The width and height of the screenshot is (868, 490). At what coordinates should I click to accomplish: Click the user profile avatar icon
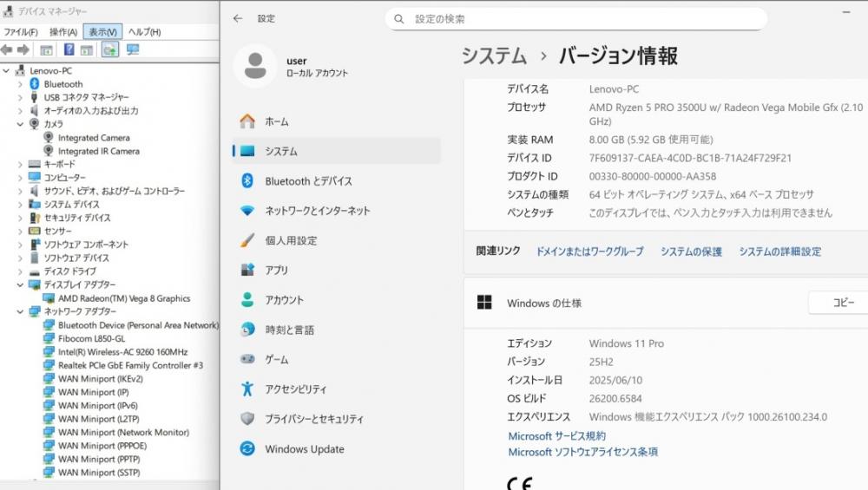click(255, 66)
